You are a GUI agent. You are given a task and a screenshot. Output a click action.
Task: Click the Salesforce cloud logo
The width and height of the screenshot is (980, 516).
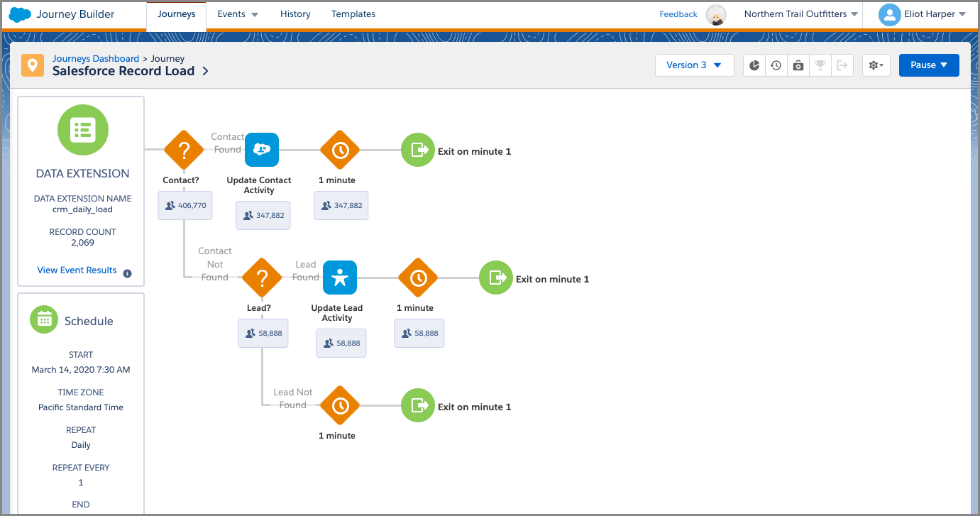click(19, 14)
